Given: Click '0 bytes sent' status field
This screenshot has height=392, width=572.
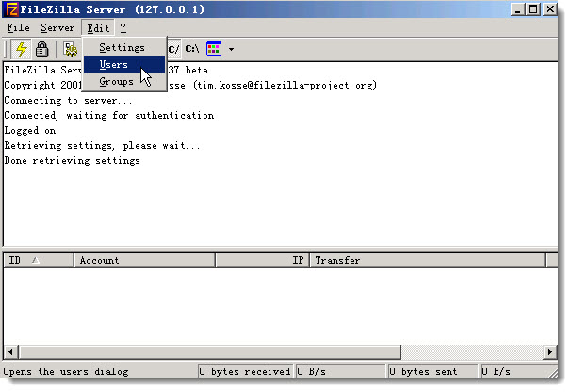Looking at the screenshot, I should (x=433, y=371).
